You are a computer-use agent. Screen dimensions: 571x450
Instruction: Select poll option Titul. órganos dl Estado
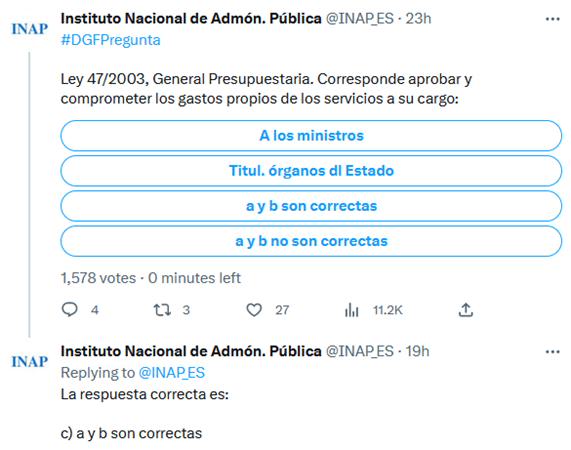[311, 171]
